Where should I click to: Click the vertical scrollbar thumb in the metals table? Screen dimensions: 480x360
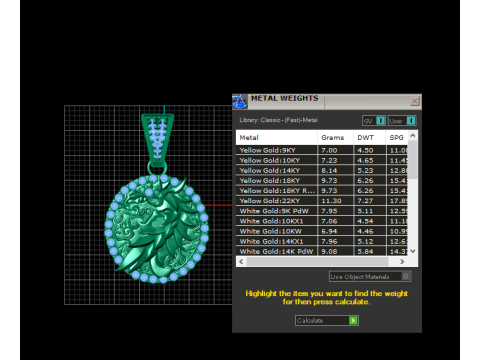413,159
